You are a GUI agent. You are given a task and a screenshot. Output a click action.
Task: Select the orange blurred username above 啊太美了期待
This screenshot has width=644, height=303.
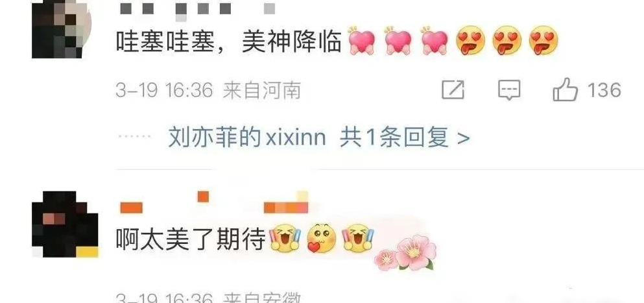213,203
